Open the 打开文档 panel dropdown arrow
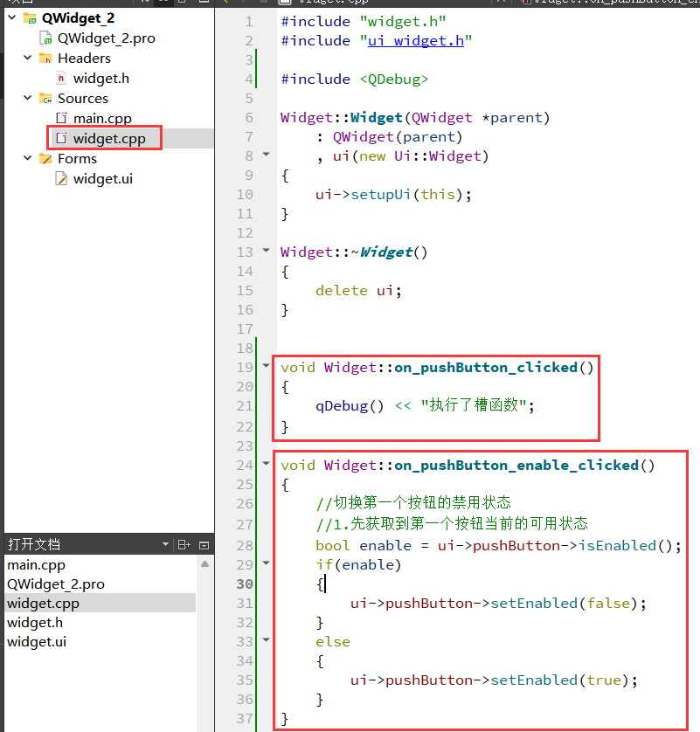This screenshot has height=732, width=700. point(166,545)
